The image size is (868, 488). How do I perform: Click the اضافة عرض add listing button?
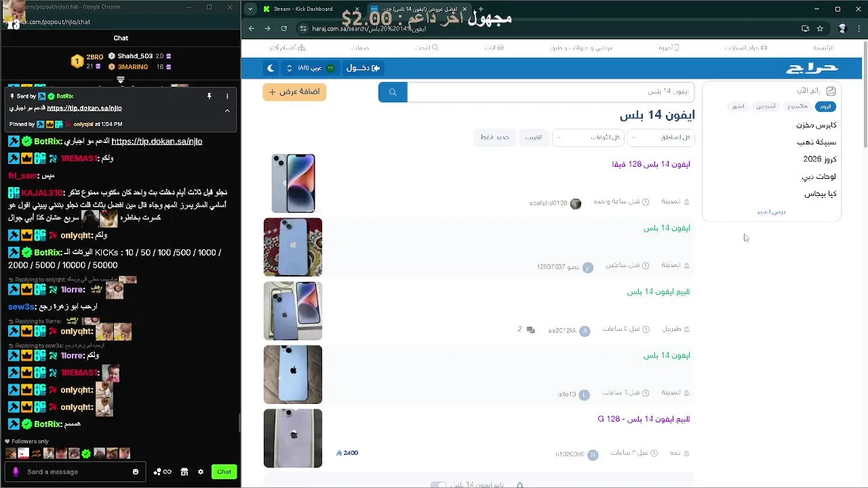294,92
